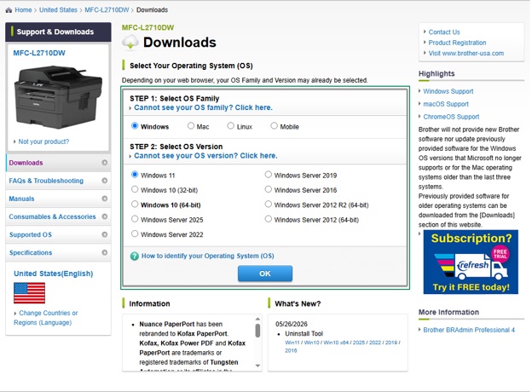Choose Windows 10 (64-bit) radio button
The width and height of the screenshot is (532, 392).
[135, 205]
